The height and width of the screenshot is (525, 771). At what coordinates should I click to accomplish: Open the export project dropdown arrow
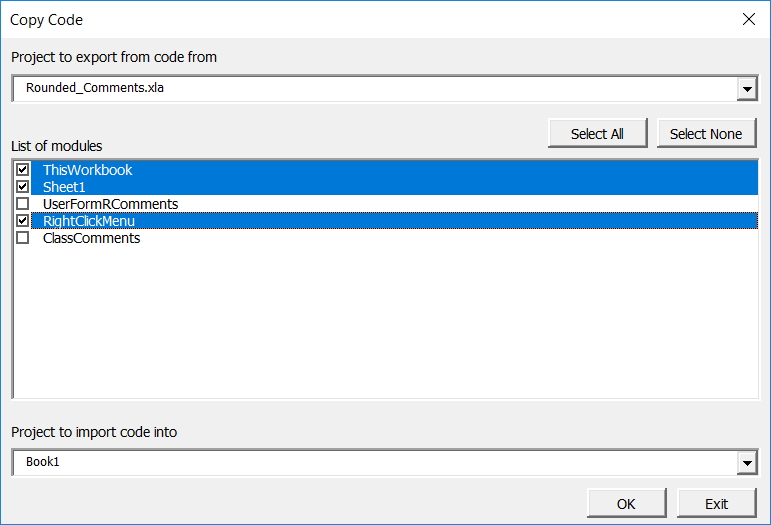click(x=747, y=89)
